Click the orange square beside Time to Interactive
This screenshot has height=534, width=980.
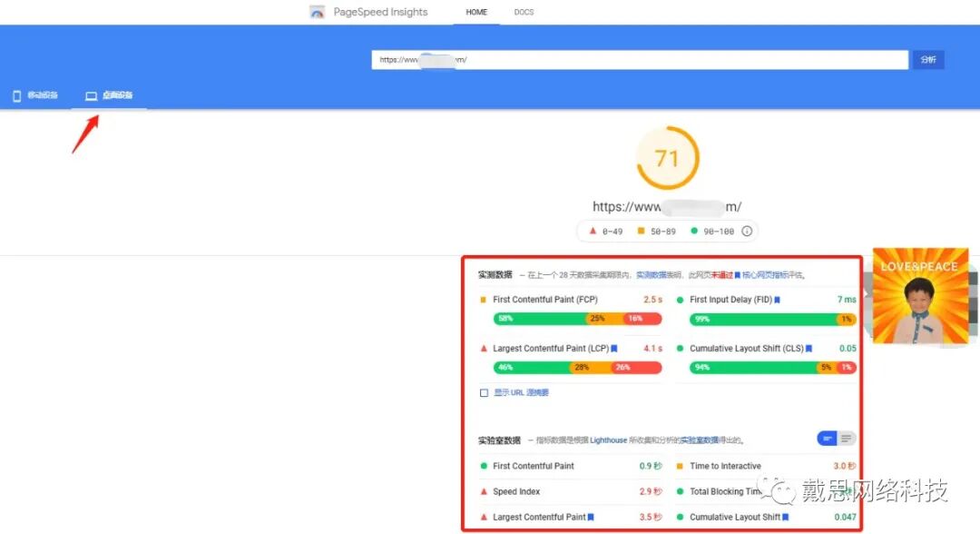click(680, 466)
